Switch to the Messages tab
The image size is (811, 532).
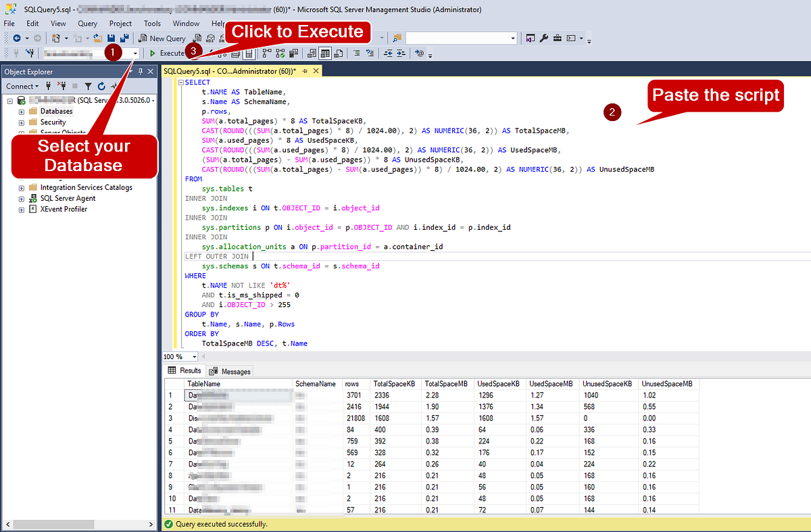(x=230, y=370)
